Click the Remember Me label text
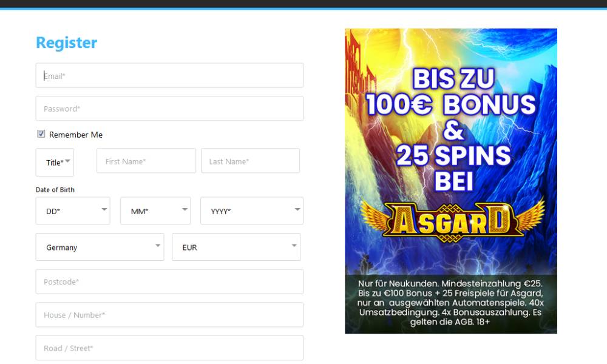This screenshot has width=607, height=364. 76,135
